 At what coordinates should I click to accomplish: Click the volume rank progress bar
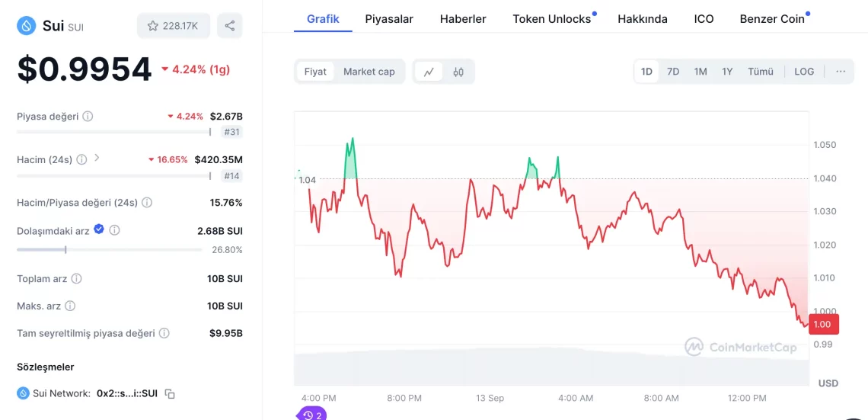(114, 176)
